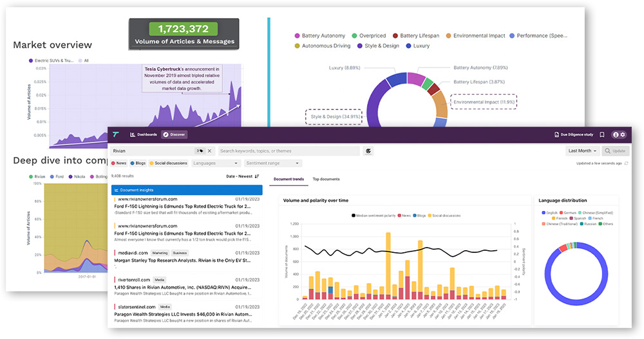Click the Media tag on slatersentinel.com result
644x339 pixels.
click(165, 307)
